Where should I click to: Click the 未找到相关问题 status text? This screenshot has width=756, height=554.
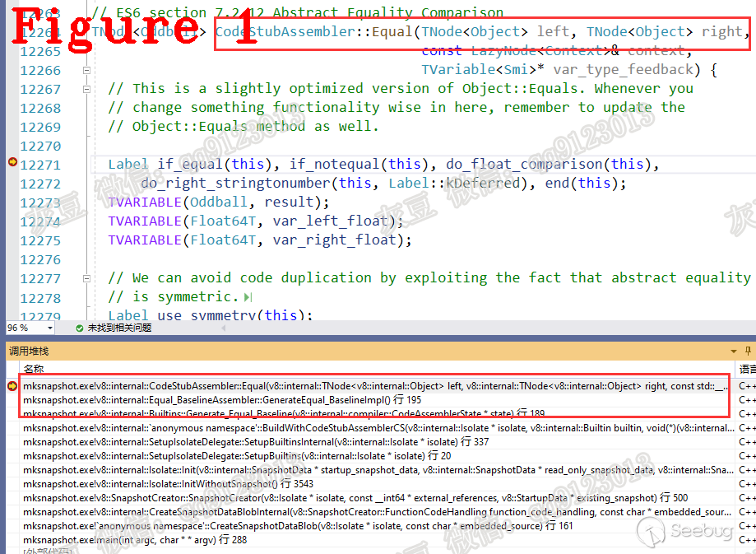119,328
